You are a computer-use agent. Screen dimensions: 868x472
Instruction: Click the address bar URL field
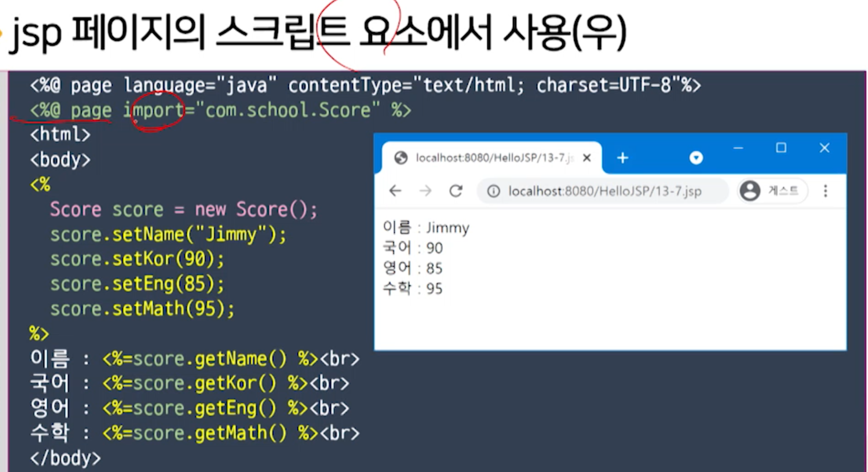[x=603, y=191]
